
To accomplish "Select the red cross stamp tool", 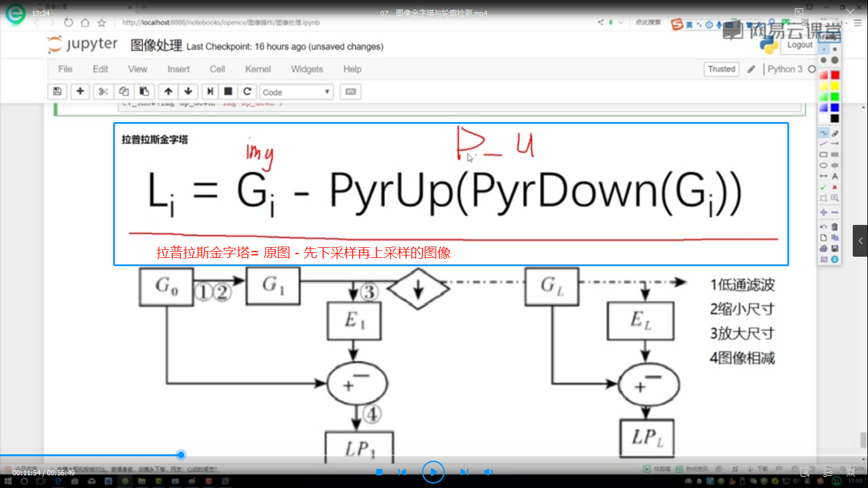I will point(835,187).
